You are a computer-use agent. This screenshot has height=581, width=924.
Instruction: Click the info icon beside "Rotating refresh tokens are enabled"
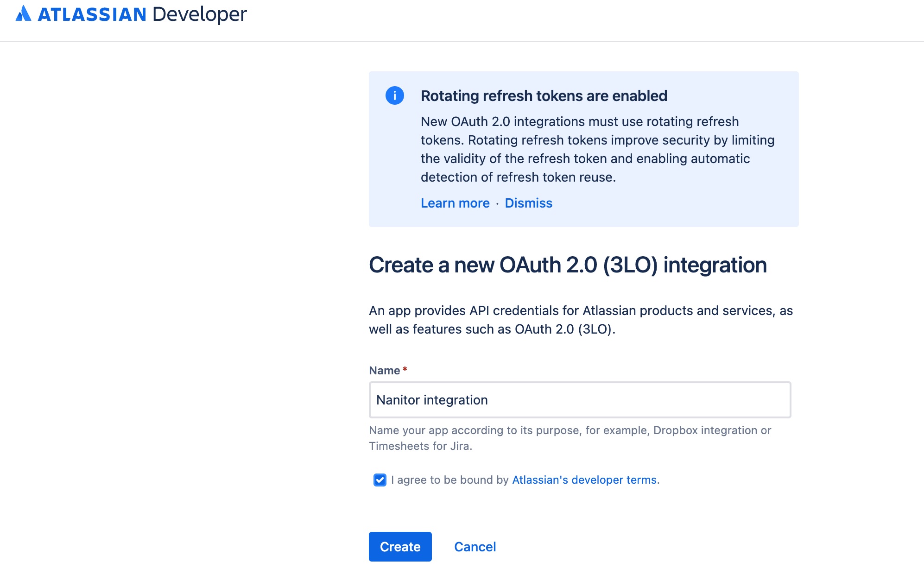[x=394, y=96]
